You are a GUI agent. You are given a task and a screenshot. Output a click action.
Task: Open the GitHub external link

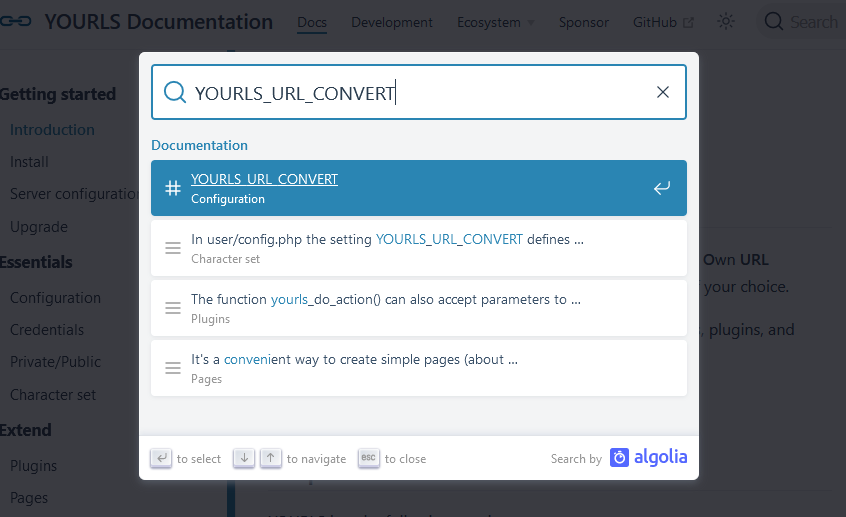[663, 22]
